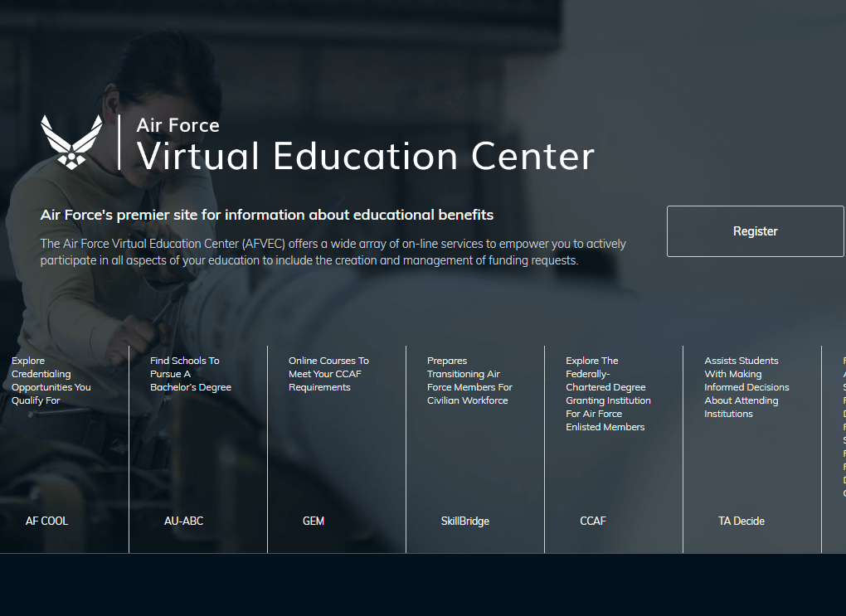Click the Register button
This screenshot has height=616, width=846.
[755, 230]
